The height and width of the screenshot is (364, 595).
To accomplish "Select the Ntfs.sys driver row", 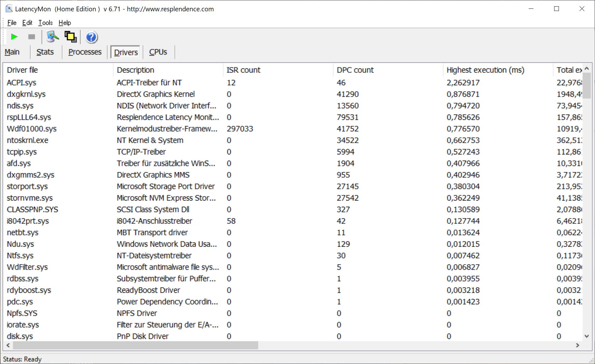I will coord(293,256).
